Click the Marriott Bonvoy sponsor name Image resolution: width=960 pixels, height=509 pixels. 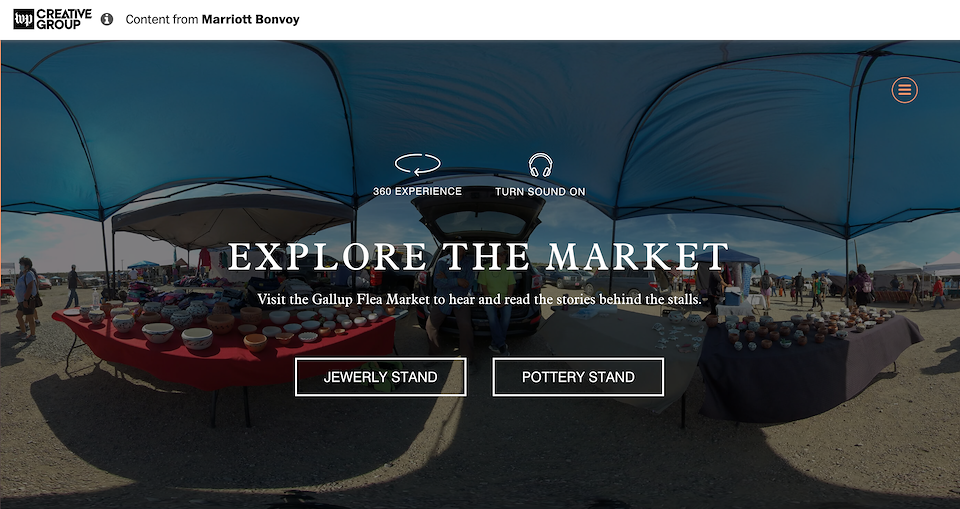[x=250, y=20]
